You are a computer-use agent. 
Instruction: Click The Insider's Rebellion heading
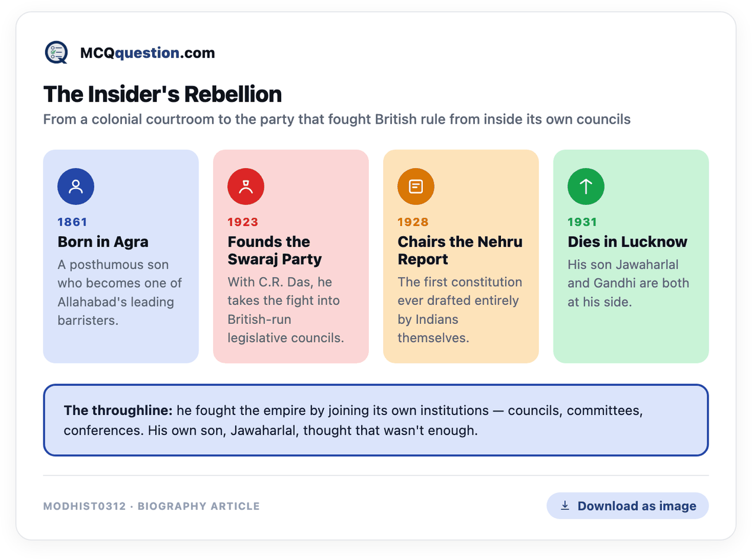tap(162, 94)
